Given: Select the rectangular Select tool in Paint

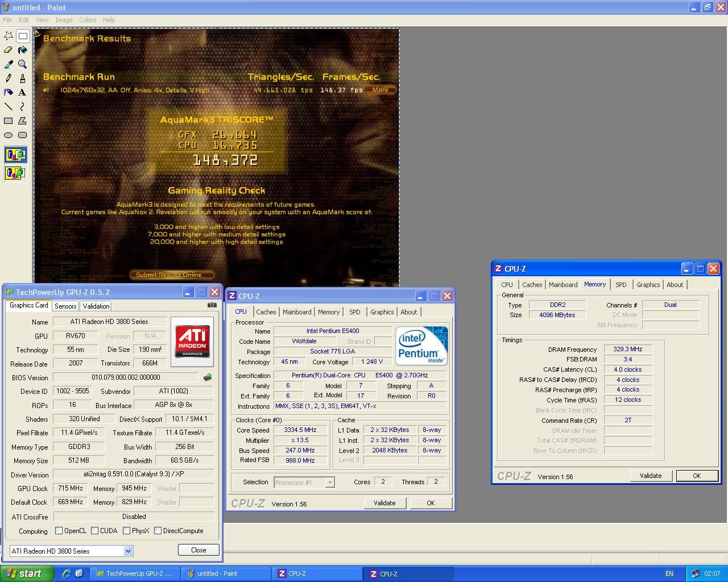Looking at the screenshot, I should [x=23, y=36].
